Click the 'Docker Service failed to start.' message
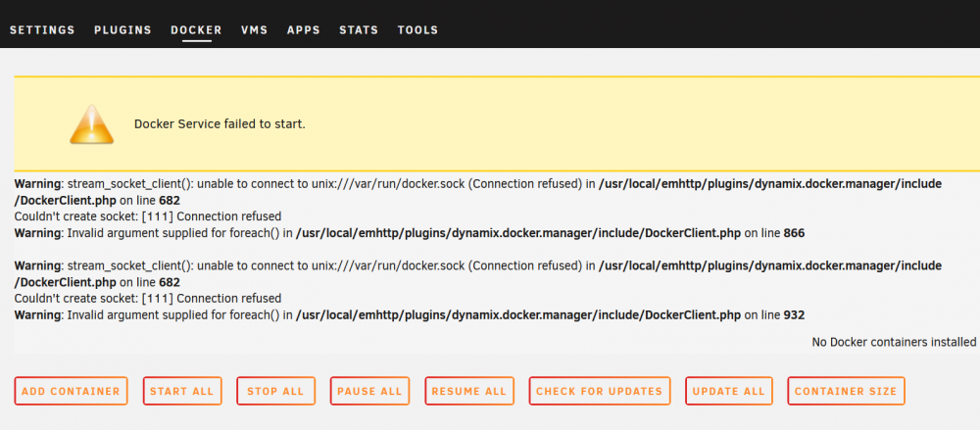This screenshot has height=430, width=980. 220,123
